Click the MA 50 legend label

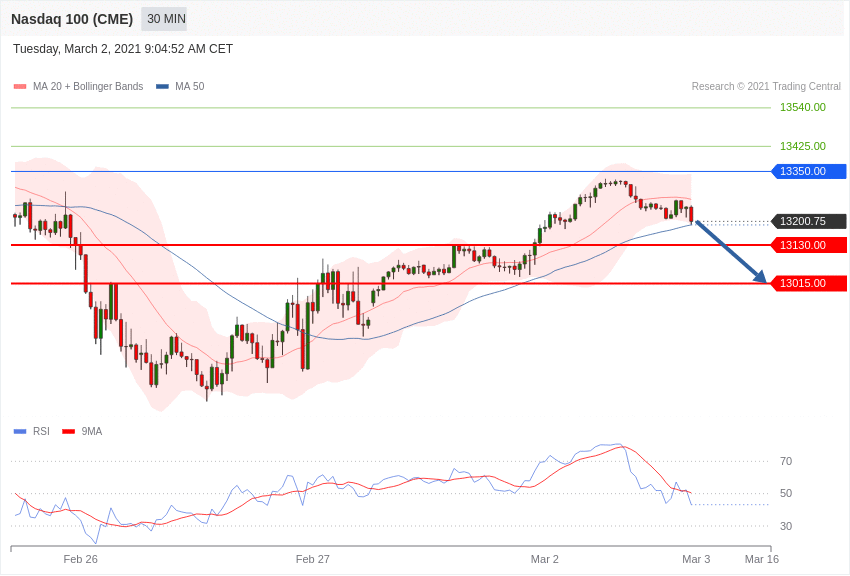(x=190, y=86)
